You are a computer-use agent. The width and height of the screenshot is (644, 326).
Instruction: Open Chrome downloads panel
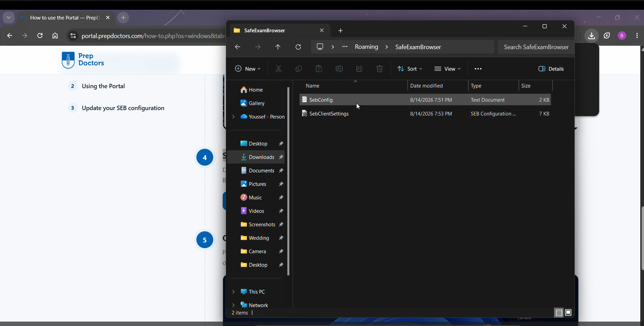[x=592, y=36]
